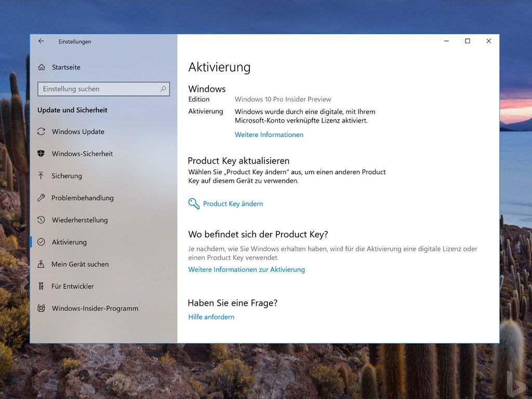Click the 'Haben Sie eine Frage?' heading
Screen dimensions: 532x399
click(x=233, y=303)
